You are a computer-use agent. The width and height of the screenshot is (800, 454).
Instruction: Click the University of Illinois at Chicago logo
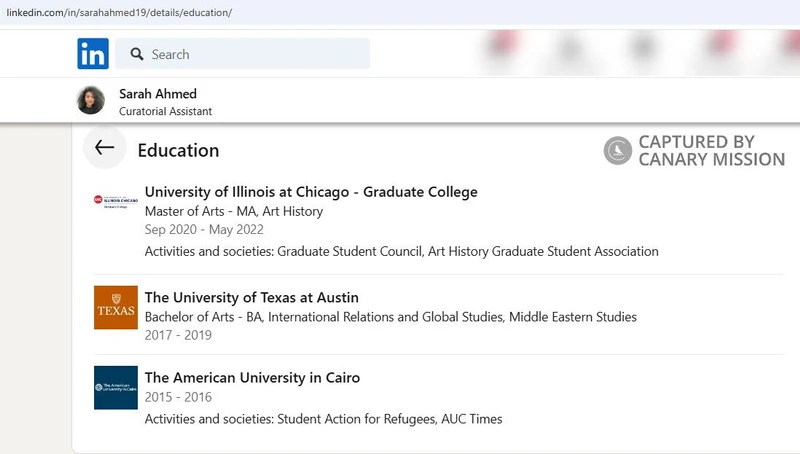click(116, 201)
